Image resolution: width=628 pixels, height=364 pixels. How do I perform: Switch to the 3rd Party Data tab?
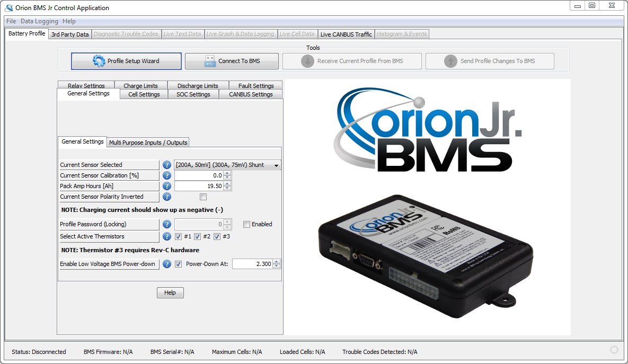[x=69, y=34]
